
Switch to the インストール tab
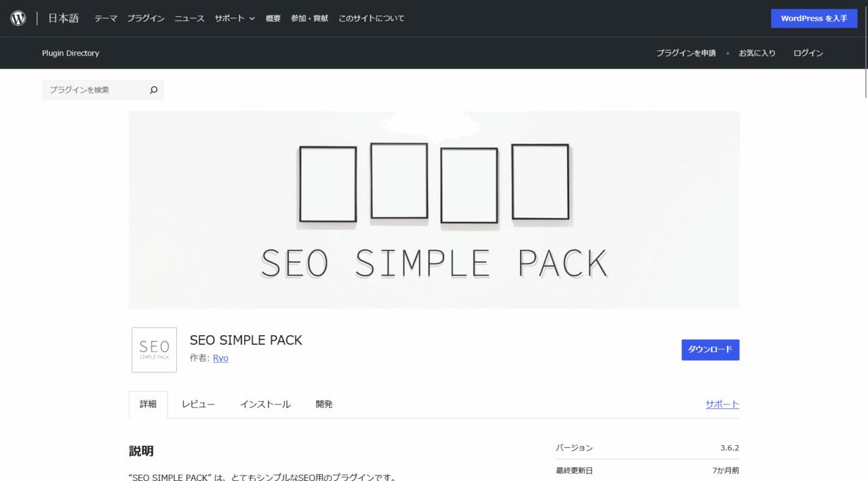[265, 404]
